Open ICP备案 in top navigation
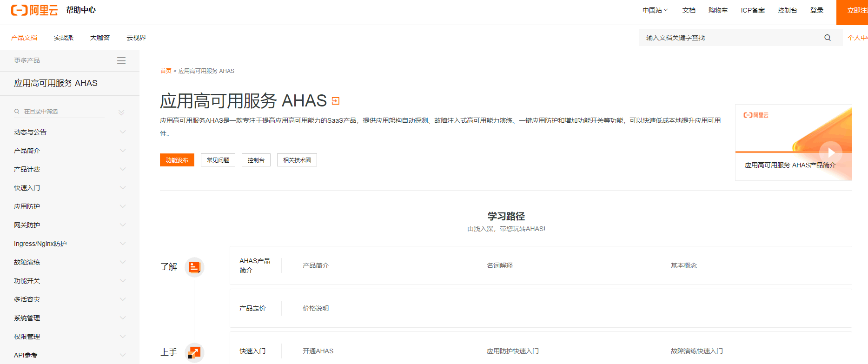 click(x=753, y=10)
